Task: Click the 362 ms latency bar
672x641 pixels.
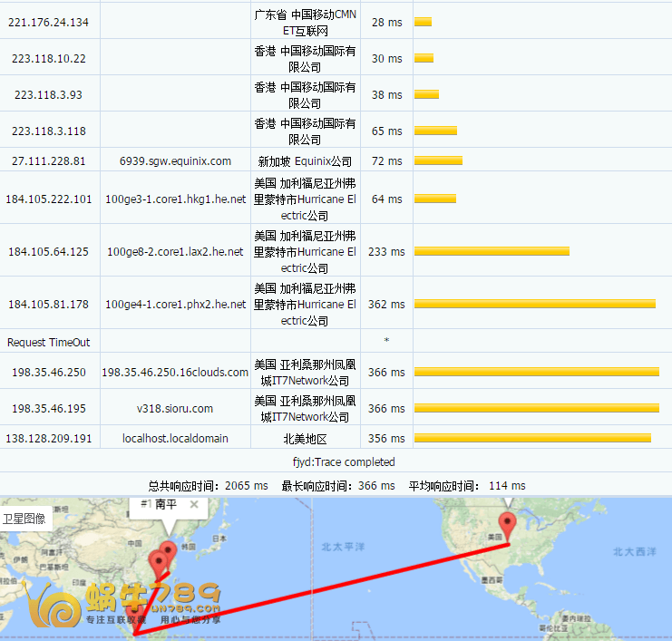Action: click(534, 305)
